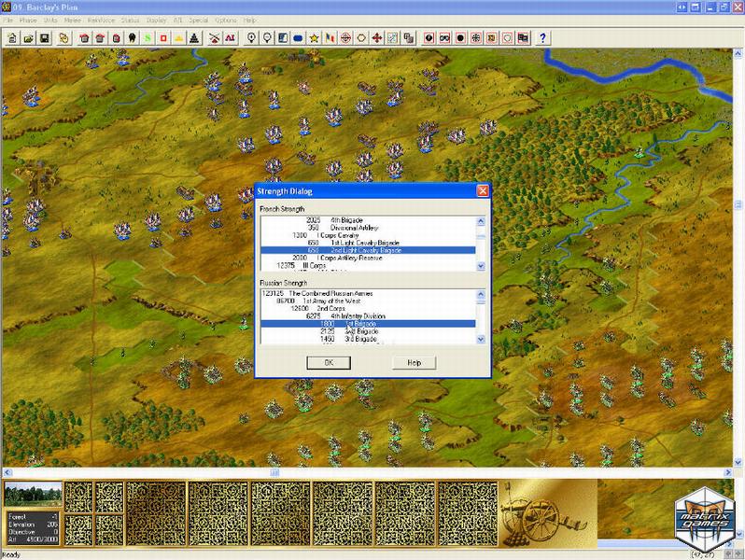The height and width of the screenshot is (560, 745).
Task: Click the new file toolbar icon
Action: (x=13, y=38)
